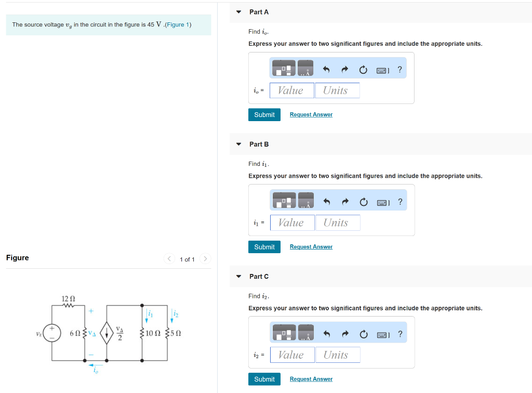The height and width of the screenshot is (393, 532).
Task: Undo input in the Part C toolbar
Action: (325, 333)
